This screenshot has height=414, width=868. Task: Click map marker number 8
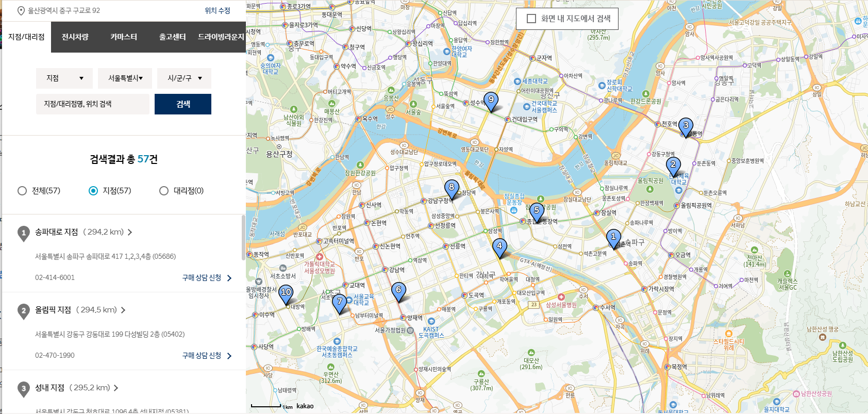(452, 189)
